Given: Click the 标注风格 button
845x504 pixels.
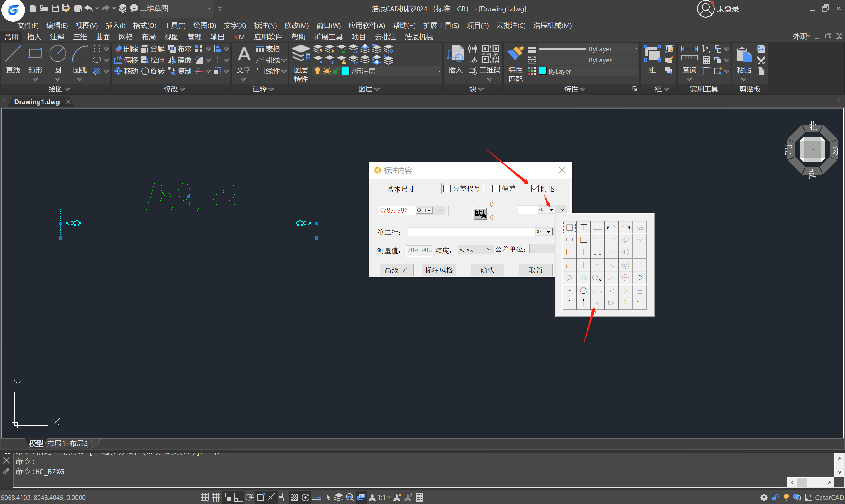Looking at the screenshot, I should 439,270.
